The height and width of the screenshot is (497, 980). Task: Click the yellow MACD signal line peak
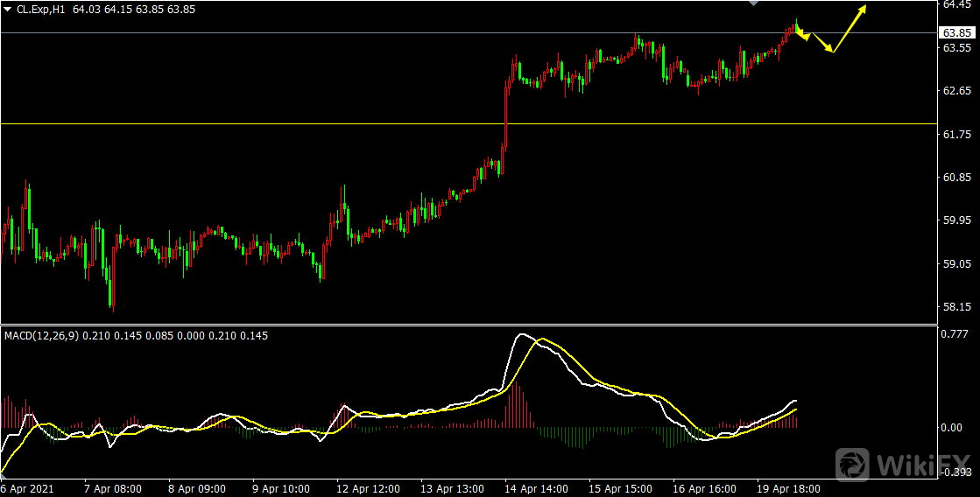pyautogui.click(x=543, y=339)
